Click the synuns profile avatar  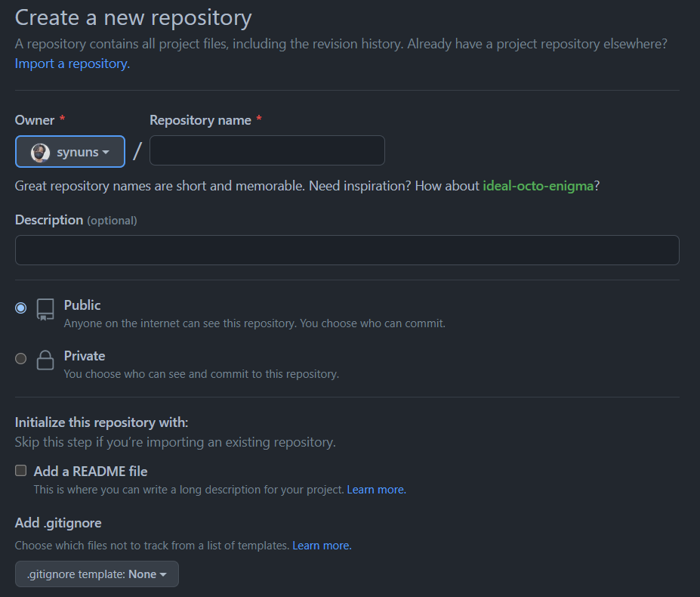click(x=40, y=153)
